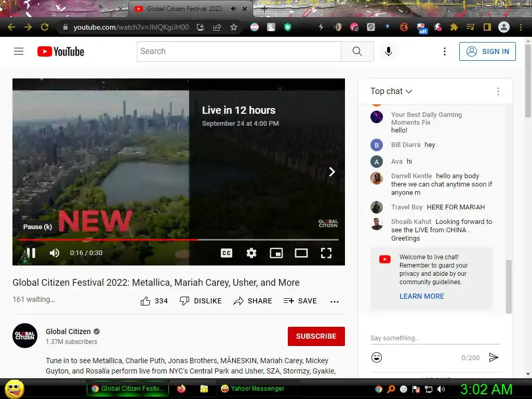Mute the video volume speaker icon
This screenshot has width=532, height=399.
pyautogui.click(x=54, y=253)
